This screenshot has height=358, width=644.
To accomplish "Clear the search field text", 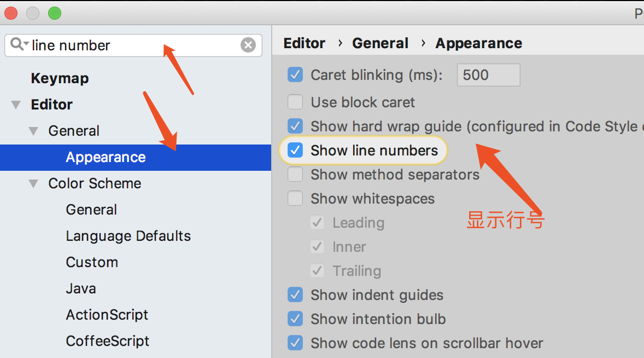I will click(x=248, y=45).
